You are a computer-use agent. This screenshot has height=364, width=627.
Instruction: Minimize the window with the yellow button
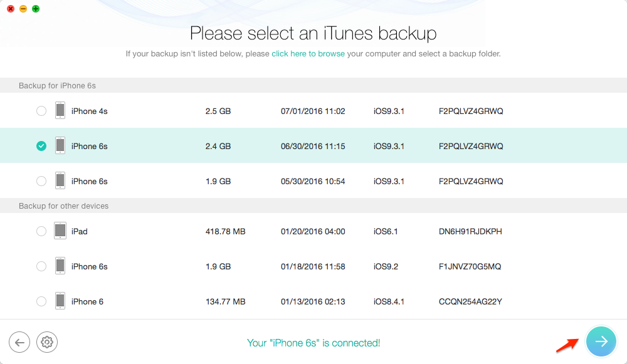[x=23, y=9]
